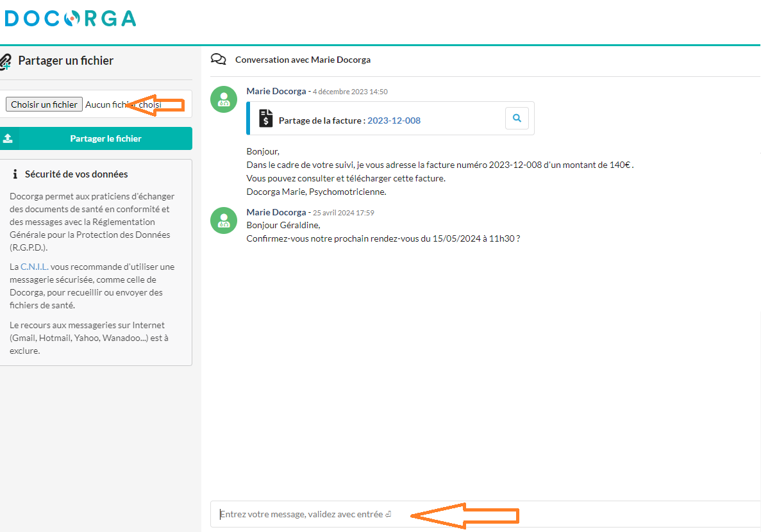Follow the C.N.I.L. link
The height and width of the screenshot is (532, 761).
coord(35,267)
